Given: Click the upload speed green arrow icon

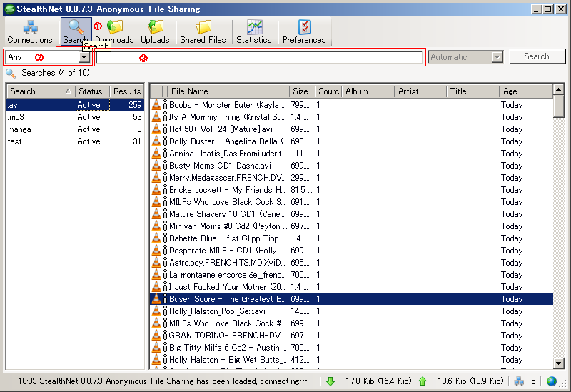Looking at the screenshot, I should point(423,381).
